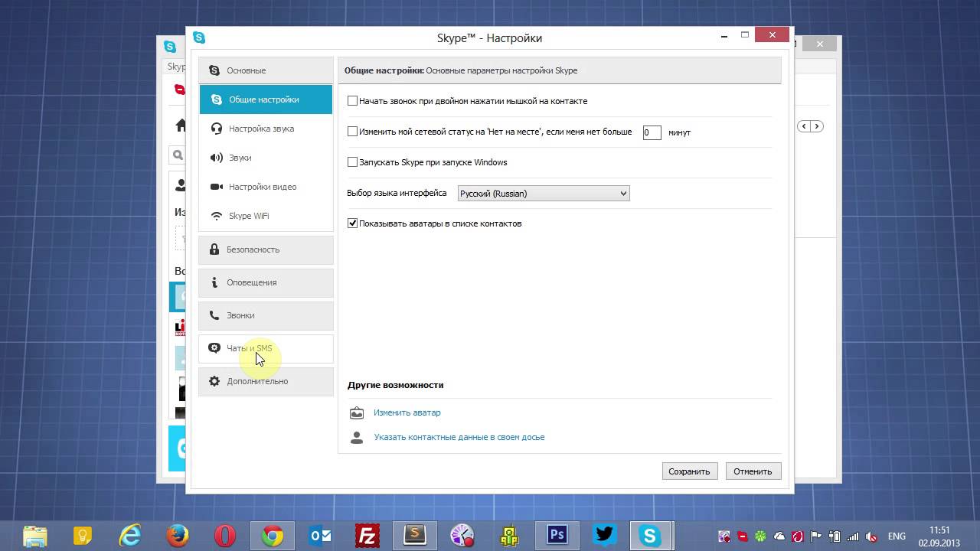Launch Firefox from the taskbar

[x=178, y=536]
